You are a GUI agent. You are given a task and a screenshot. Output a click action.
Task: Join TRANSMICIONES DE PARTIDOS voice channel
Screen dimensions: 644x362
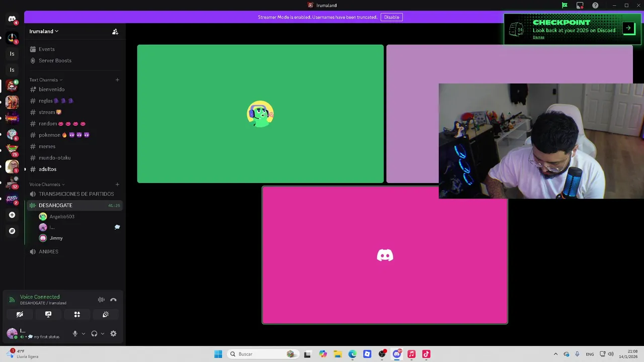[x=74, y=194]
